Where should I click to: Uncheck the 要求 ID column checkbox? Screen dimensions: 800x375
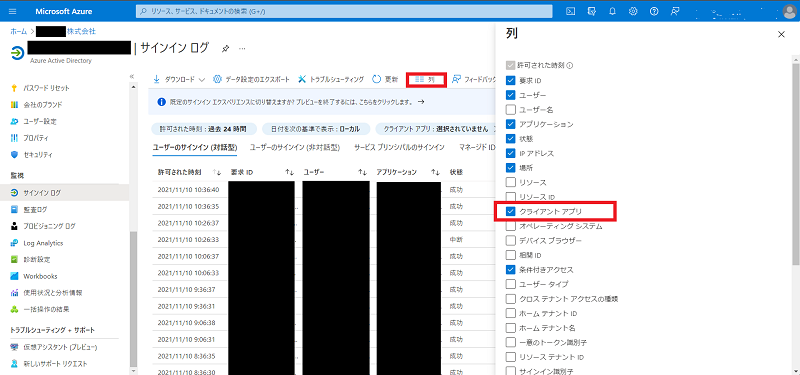coord(511,81)
